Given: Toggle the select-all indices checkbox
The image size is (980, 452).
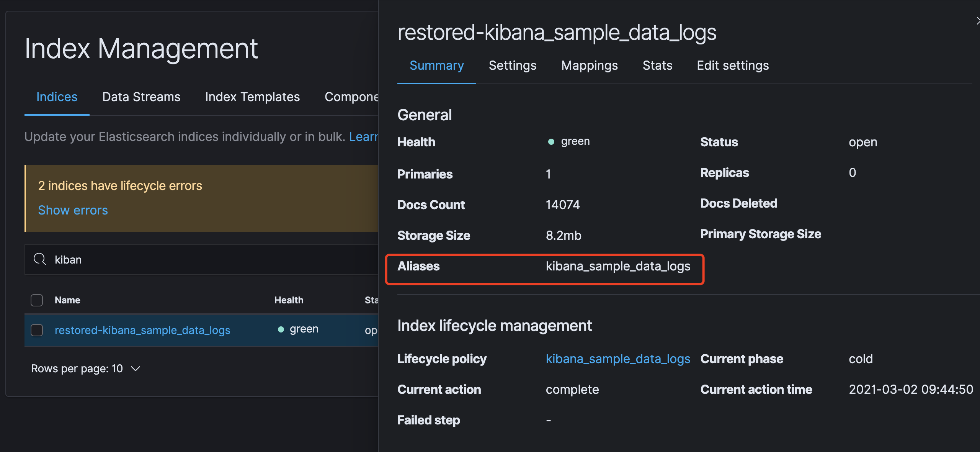Looking at the screenshot, I should (37, 300).
